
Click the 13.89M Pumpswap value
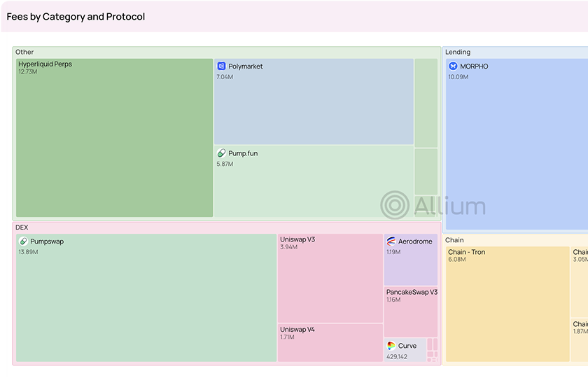point(28,252)
